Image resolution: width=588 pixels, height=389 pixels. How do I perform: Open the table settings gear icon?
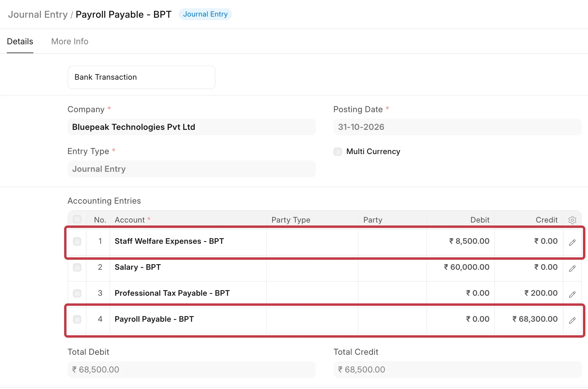coord(572,220)
